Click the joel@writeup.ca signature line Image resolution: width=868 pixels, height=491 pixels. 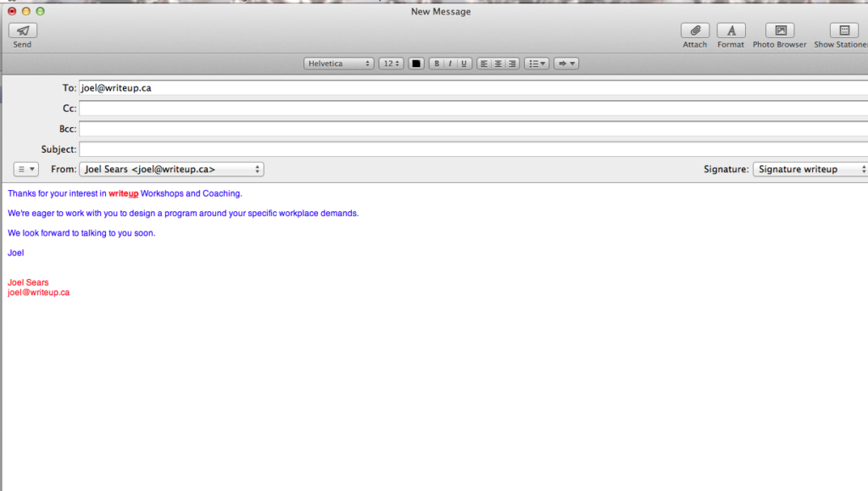tap(39, 293)
